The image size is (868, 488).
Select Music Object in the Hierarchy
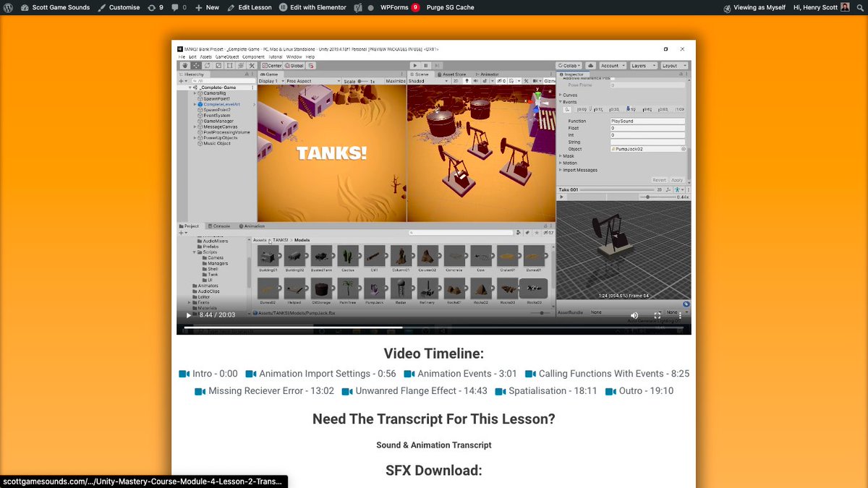click(x=217, y=143)
